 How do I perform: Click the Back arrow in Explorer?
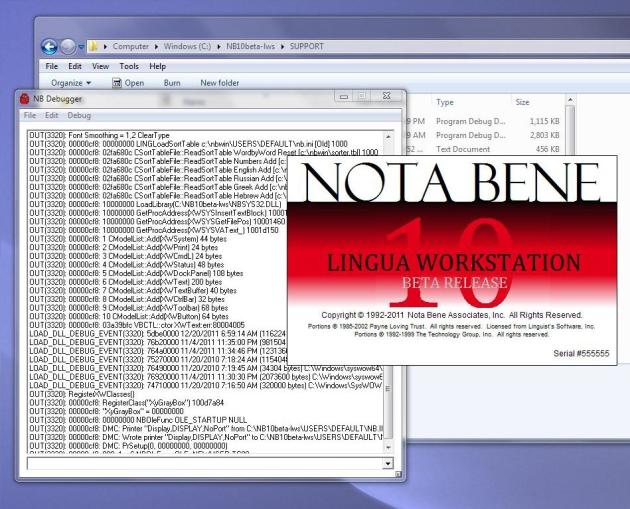[49, 47]
